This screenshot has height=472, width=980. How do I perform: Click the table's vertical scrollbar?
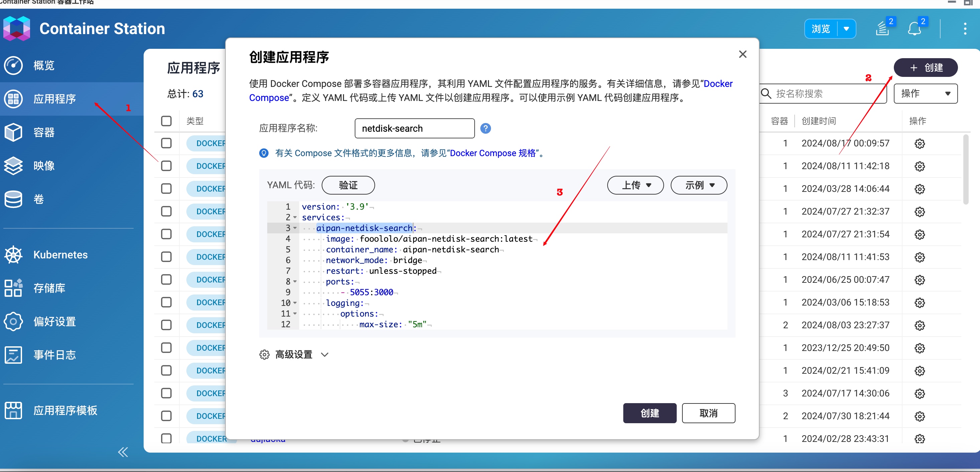coord(965,169)
